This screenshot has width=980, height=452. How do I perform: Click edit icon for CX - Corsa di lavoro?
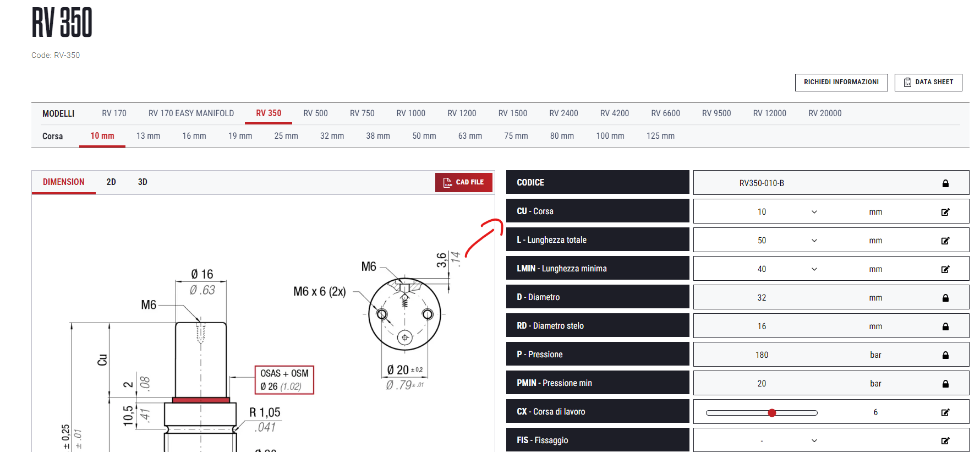pos(945,412)
